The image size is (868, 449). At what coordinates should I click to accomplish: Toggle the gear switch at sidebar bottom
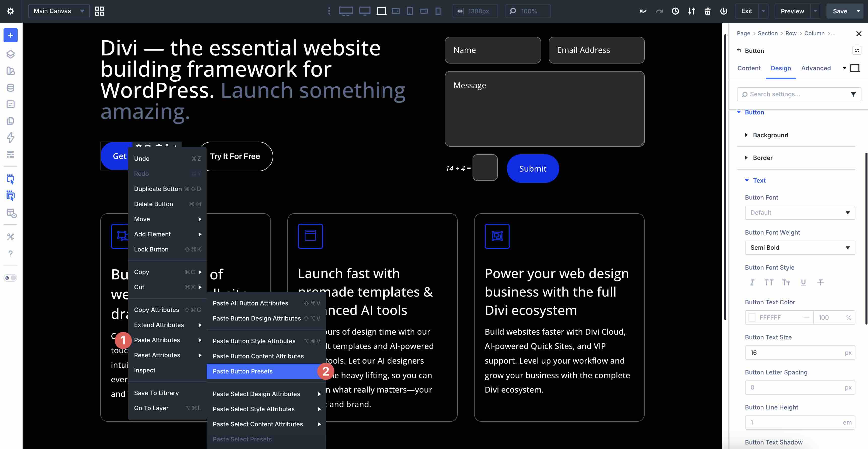[10, 278]
